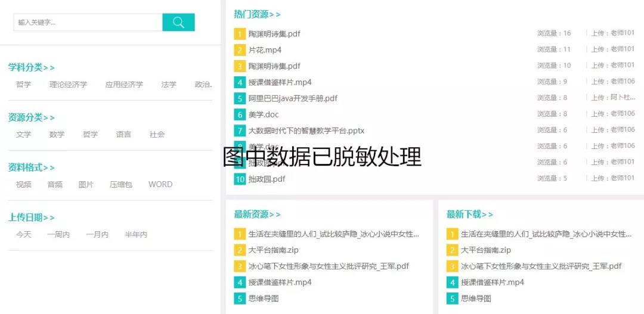Screen dimensions: 644x314
Task: Filter format by 视频
Action: pos(24,185)
